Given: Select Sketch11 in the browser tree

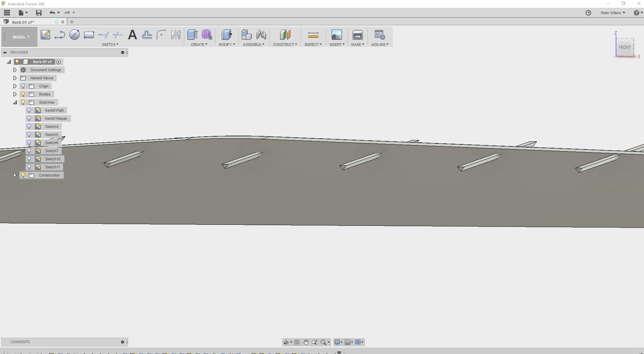Looking at the screenshot, I should pos(52,167).
